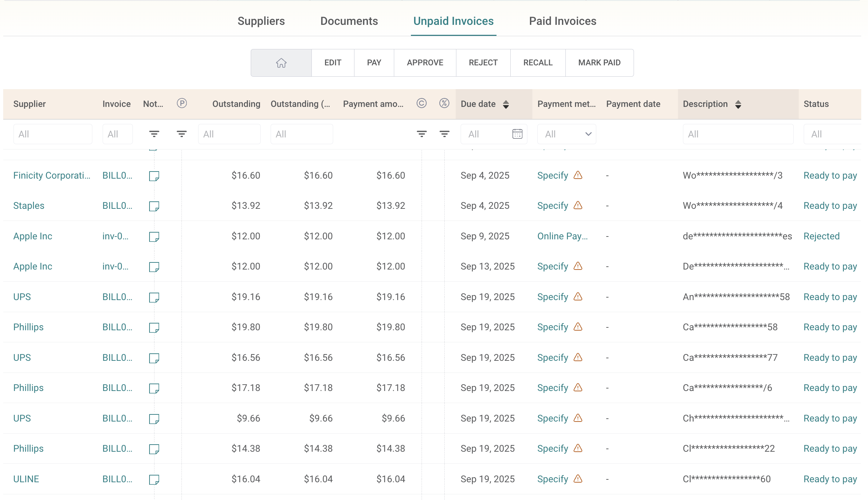Open note icon for Phillips $14.38 row
The height and width of the screenshot is (500, 868).
(154, 449)
